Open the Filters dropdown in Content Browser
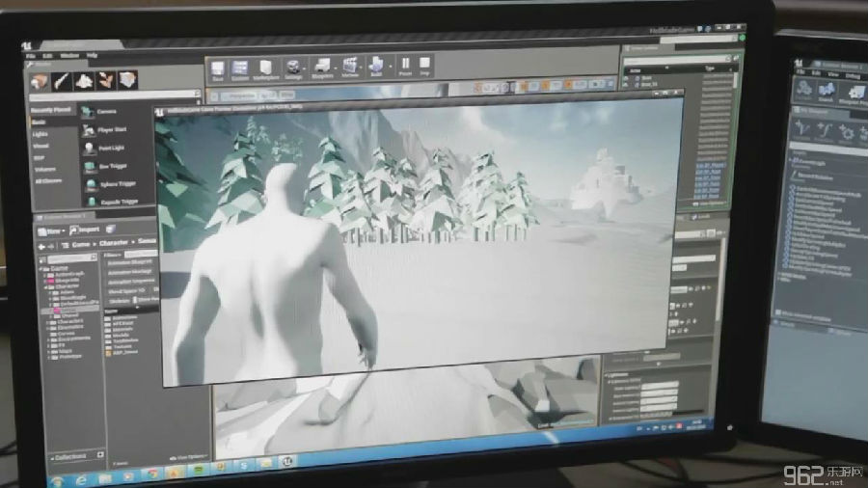Screen dimensions: 868x488 click(x=113, y=255)
